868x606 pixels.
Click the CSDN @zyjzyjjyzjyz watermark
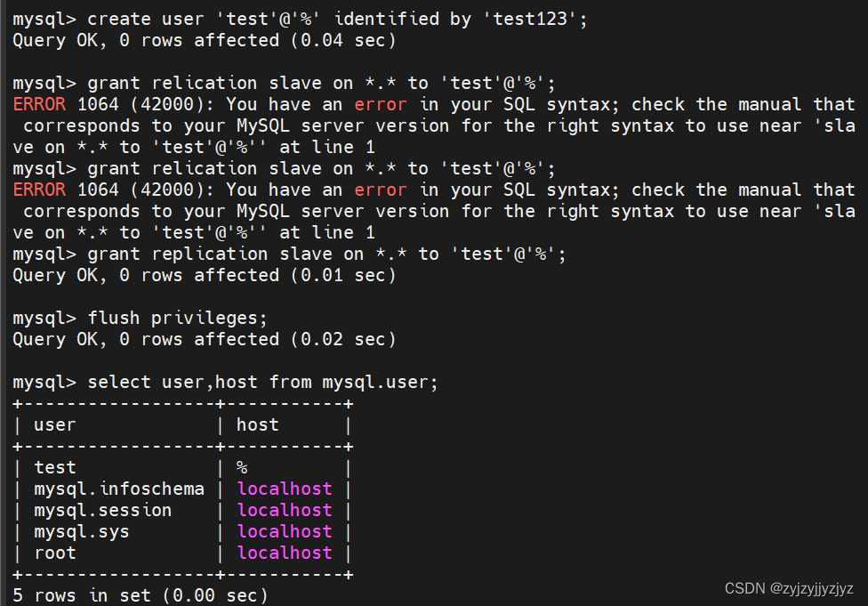789,588
